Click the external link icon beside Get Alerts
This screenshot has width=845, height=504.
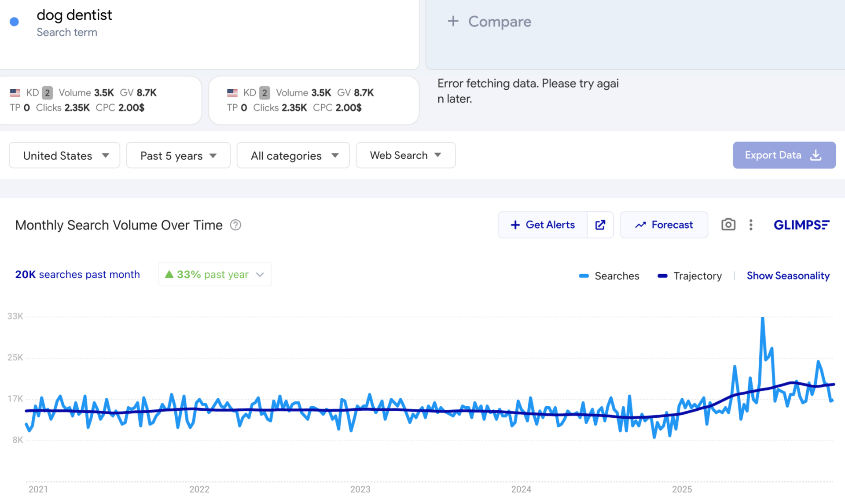600,225
